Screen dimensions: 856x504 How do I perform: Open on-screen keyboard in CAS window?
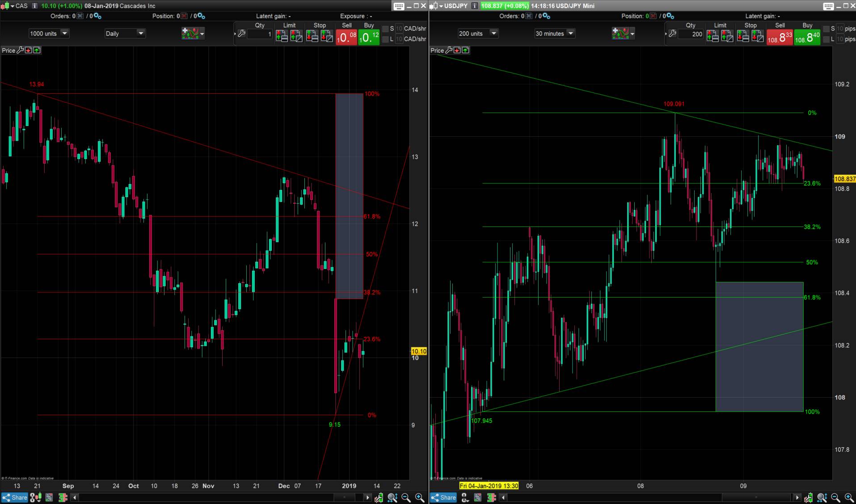(399, 6)
